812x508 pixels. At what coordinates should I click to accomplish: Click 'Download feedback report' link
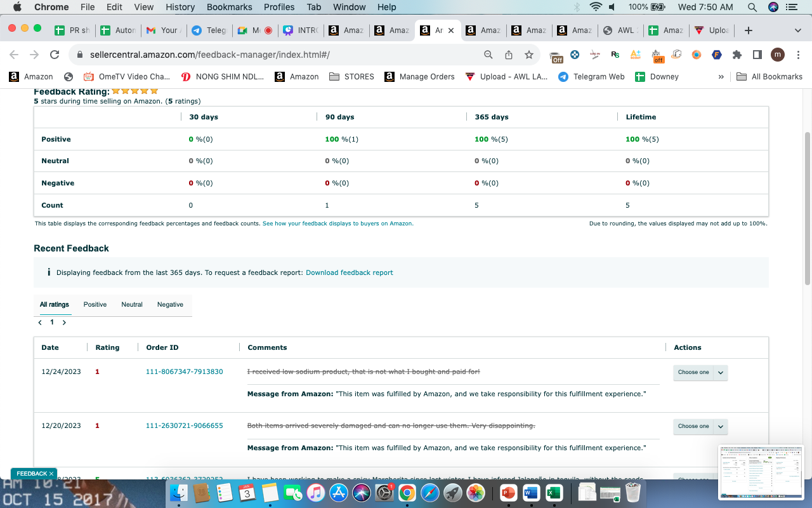pyautogui.click(x=350, y=272)
